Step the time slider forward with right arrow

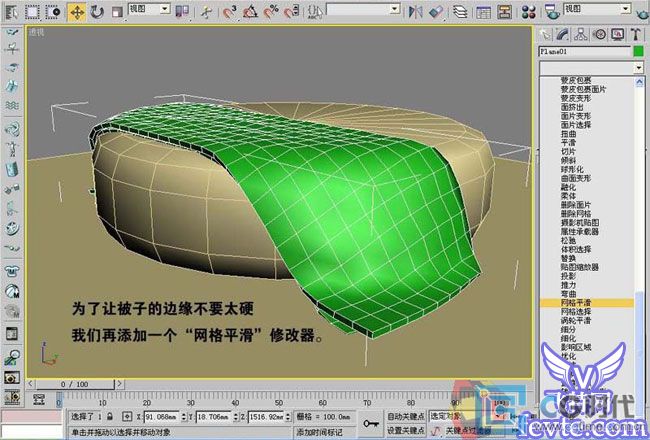[119, 384]
